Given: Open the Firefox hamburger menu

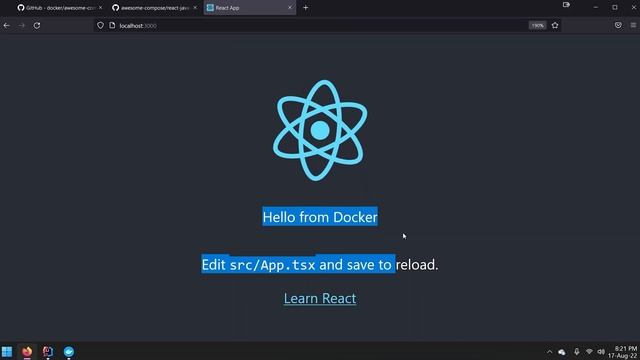Looking at the screenshot, I should point(633,25).
